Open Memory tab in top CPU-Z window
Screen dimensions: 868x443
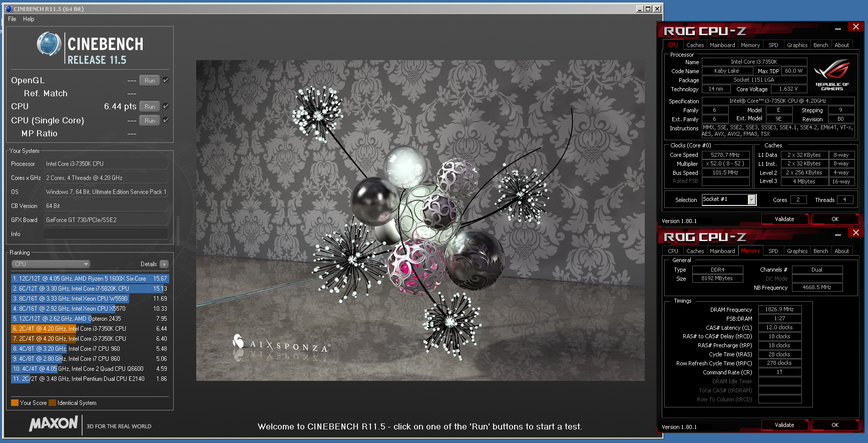[x=750, y=45]
